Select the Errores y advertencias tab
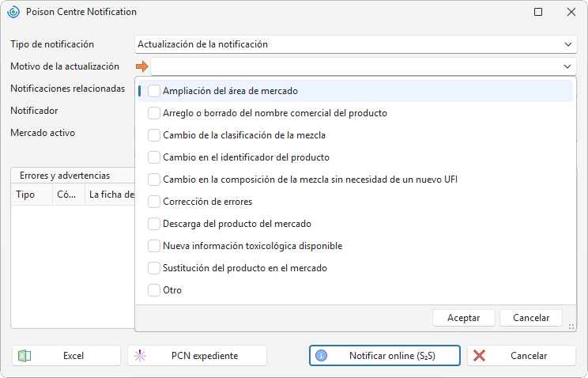The height and width of the screenshot is (378, 588). pos(65,176)
